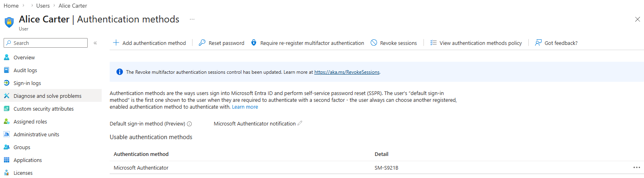Click the Alice Carter breadcrumb
This screenshot has height=178, width=644.
click(73, 6)
